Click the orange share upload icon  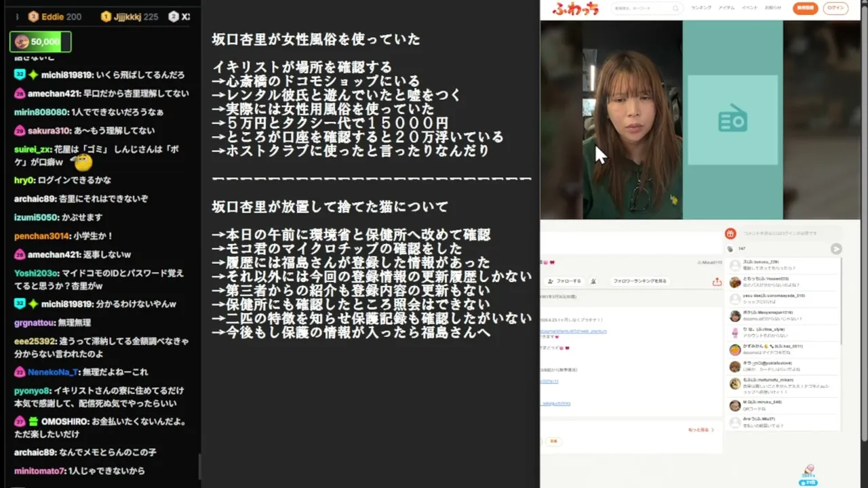(x=717, y=281)
